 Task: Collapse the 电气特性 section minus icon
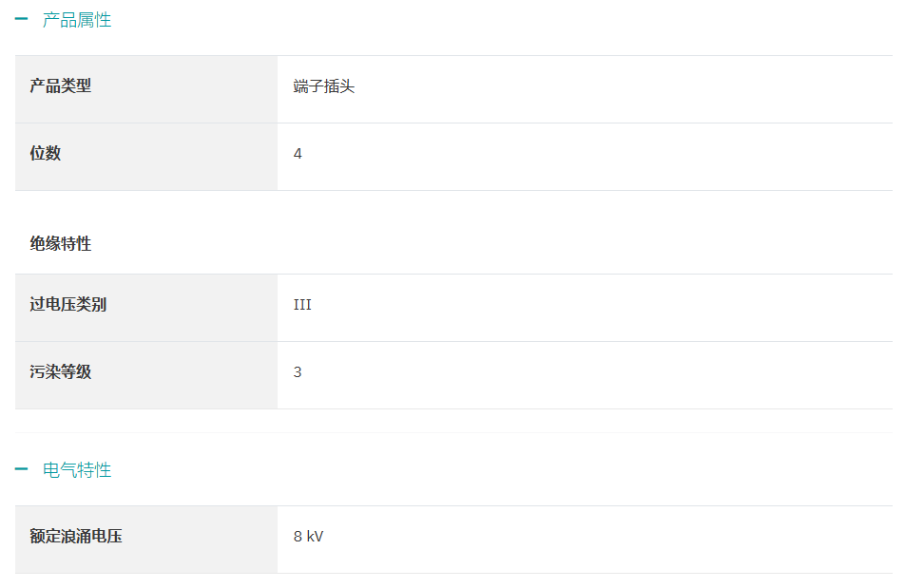coord(21,468)
